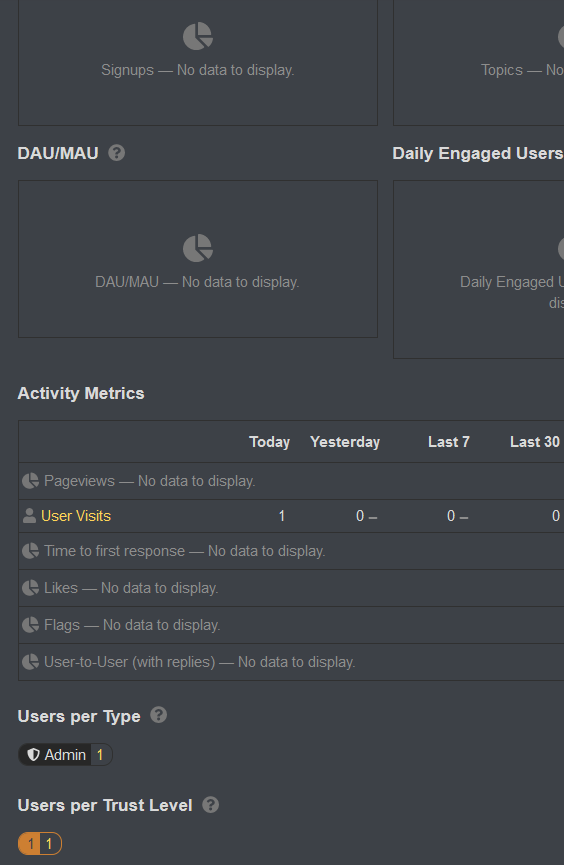Click help icon next to Users per Trust Level
Image resolution: width=564 pixels, height=865 pixels.
(210, 805)
